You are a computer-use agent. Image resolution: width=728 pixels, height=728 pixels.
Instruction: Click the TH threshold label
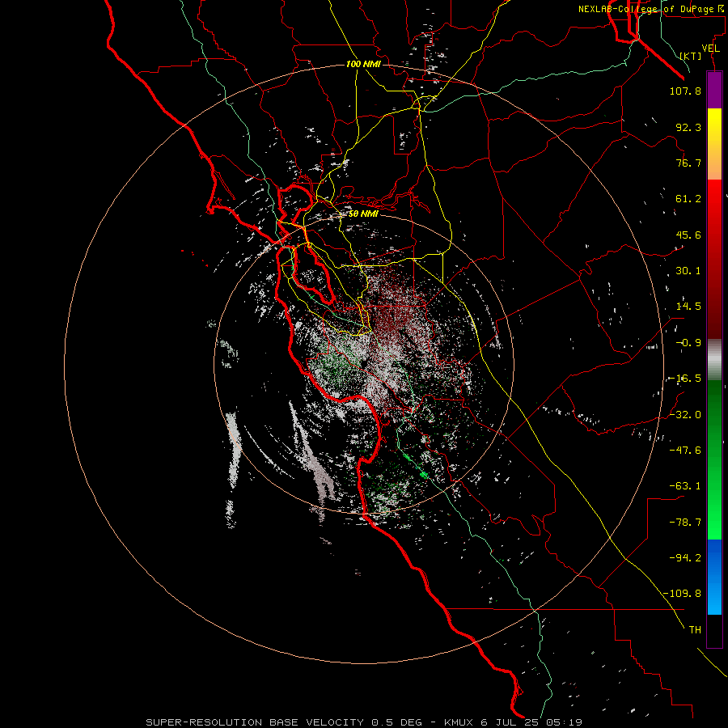click(695, 630)
